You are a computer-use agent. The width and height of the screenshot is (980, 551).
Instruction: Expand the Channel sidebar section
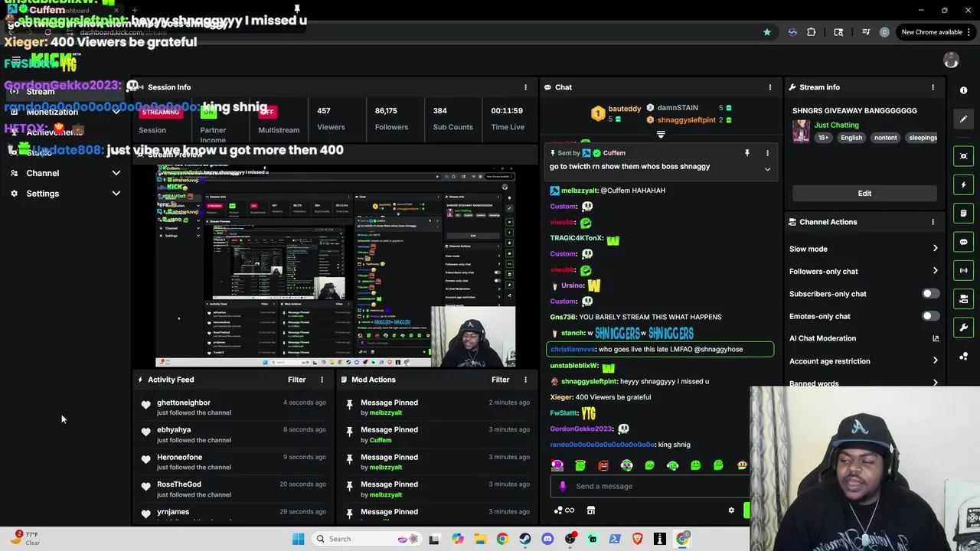[116, 173]
